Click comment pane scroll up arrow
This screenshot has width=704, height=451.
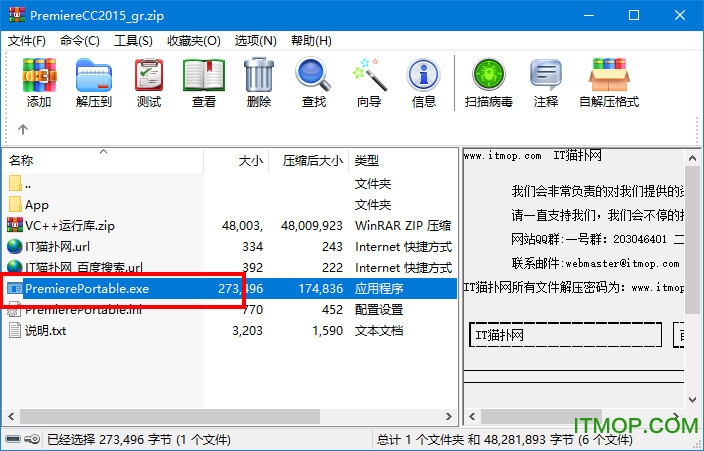[x=692, y=158]
